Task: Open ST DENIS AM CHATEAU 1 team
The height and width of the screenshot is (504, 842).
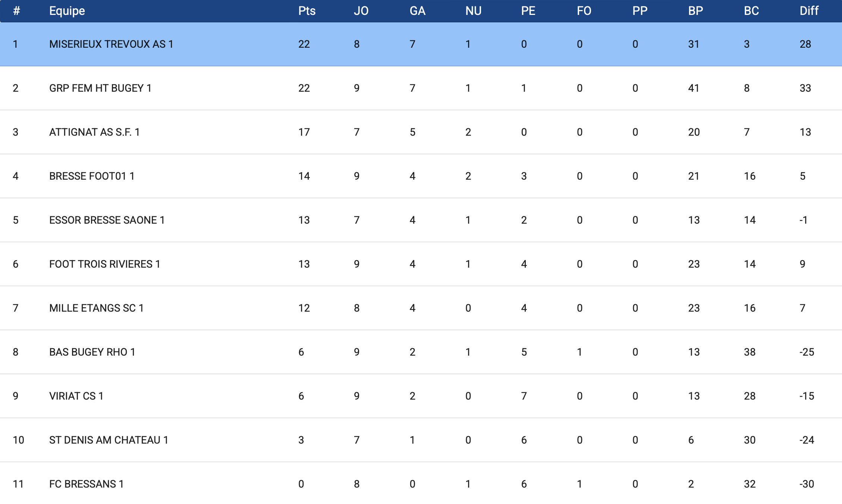Action: [x=109, y=440]
